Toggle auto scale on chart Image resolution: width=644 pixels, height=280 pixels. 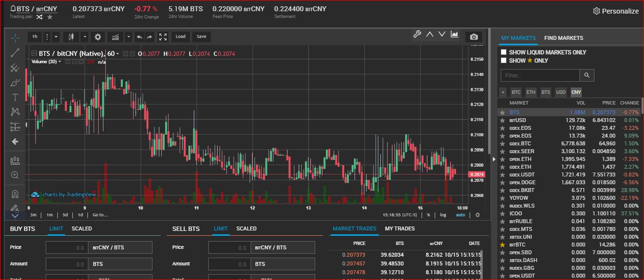click(460, 215)
